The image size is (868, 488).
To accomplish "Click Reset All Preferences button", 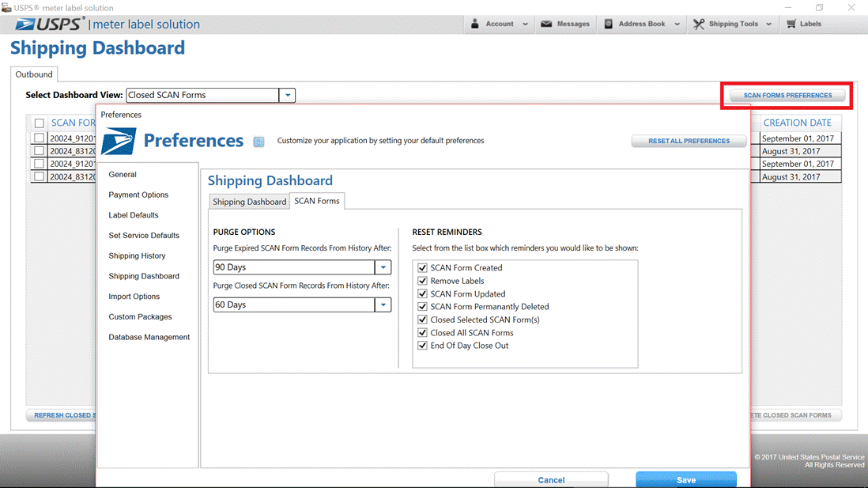I will coord(689,142).
